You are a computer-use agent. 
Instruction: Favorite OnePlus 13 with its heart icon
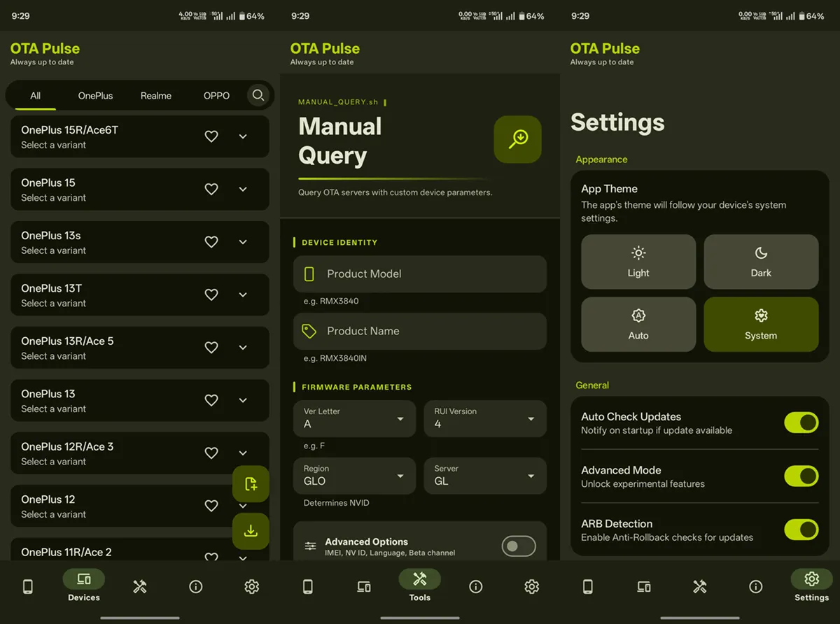[211, 400]
